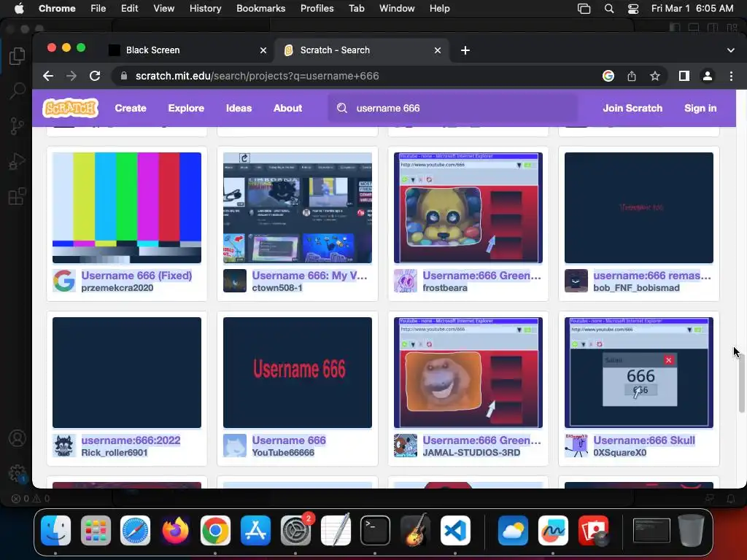Open author ctown508-1
Viewport: 747px width, 560px height.
277,287
